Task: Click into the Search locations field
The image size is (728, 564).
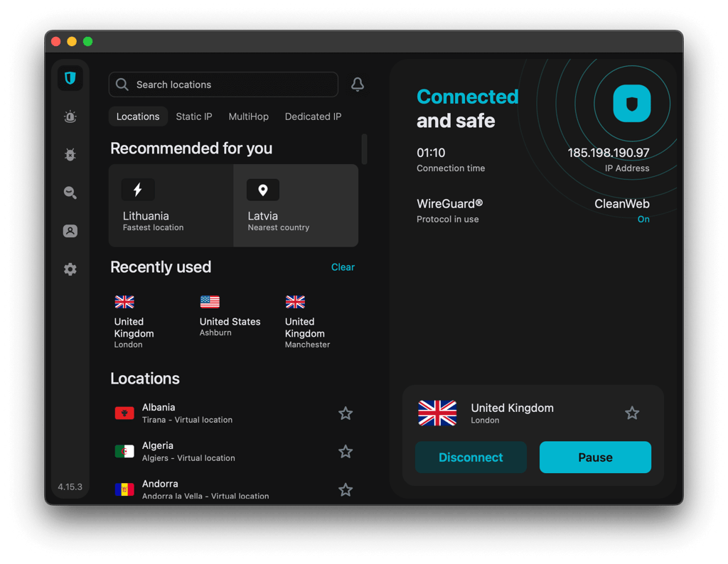Action: click(x=223, y=85)
